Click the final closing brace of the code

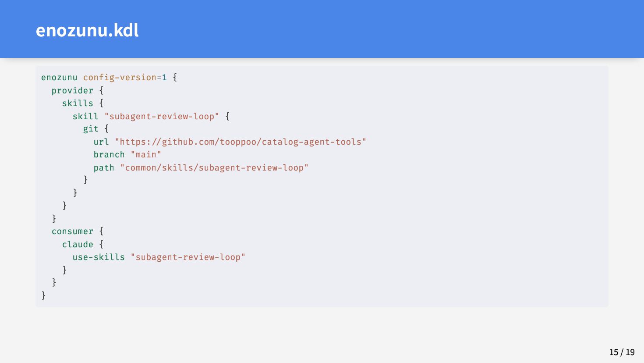click(43, 295)
